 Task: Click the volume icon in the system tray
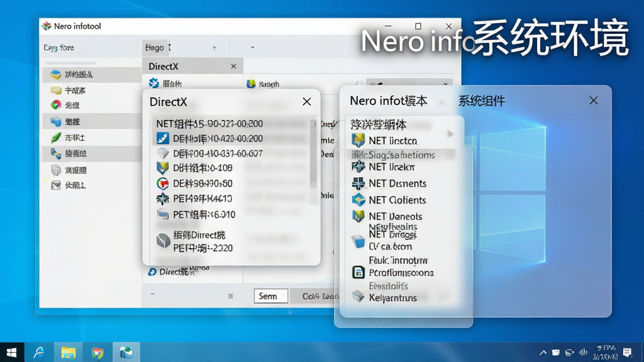[583, 352]
